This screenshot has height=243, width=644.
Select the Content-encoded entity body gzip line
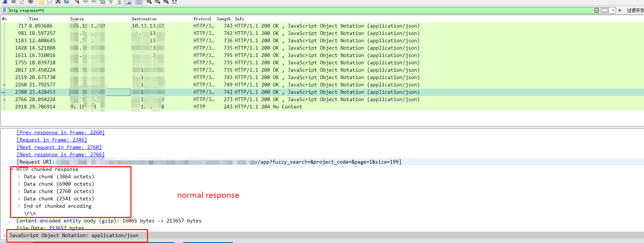(109, 221)
